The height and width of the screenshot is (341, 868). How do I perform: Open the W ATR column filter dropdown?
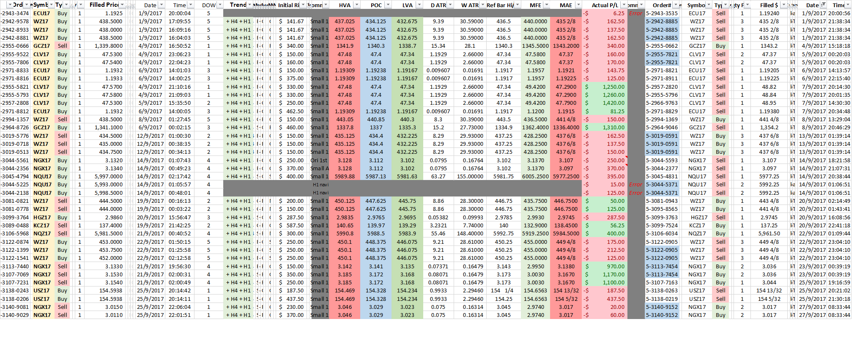pyautogui.click(x=482, y=5)
